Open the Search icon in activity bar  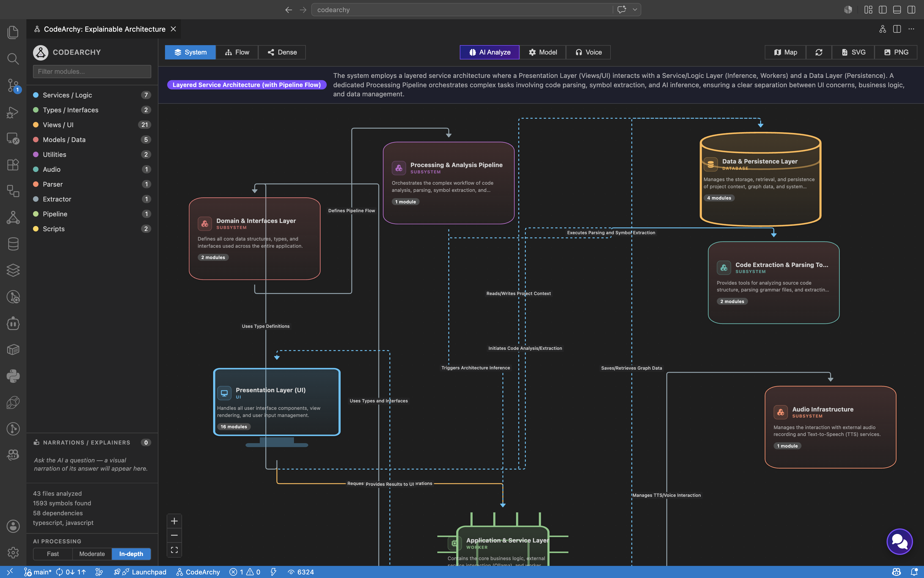pyautogui.click(x=13, y=58)
